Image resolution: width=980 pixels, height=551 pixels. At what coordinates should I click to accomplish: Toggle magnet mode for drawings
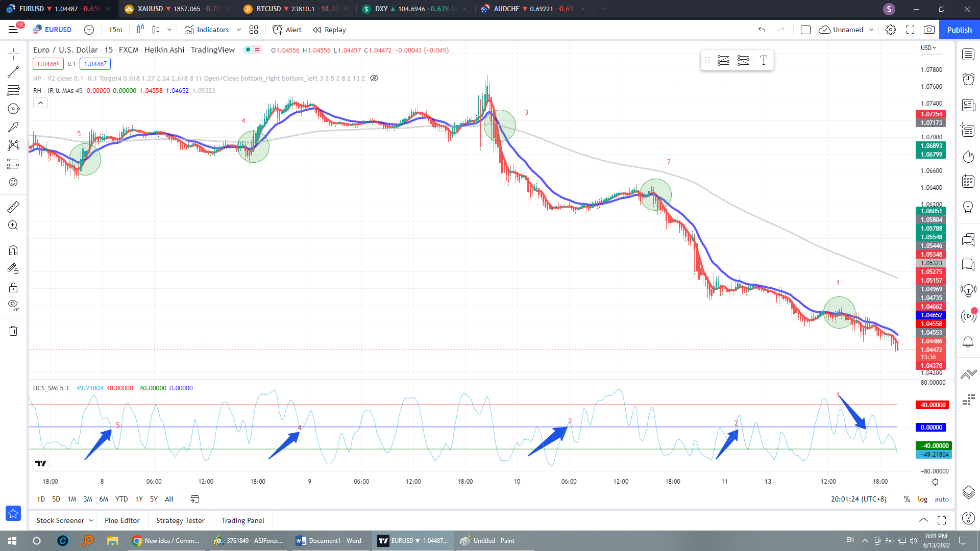tap(13, 251)
